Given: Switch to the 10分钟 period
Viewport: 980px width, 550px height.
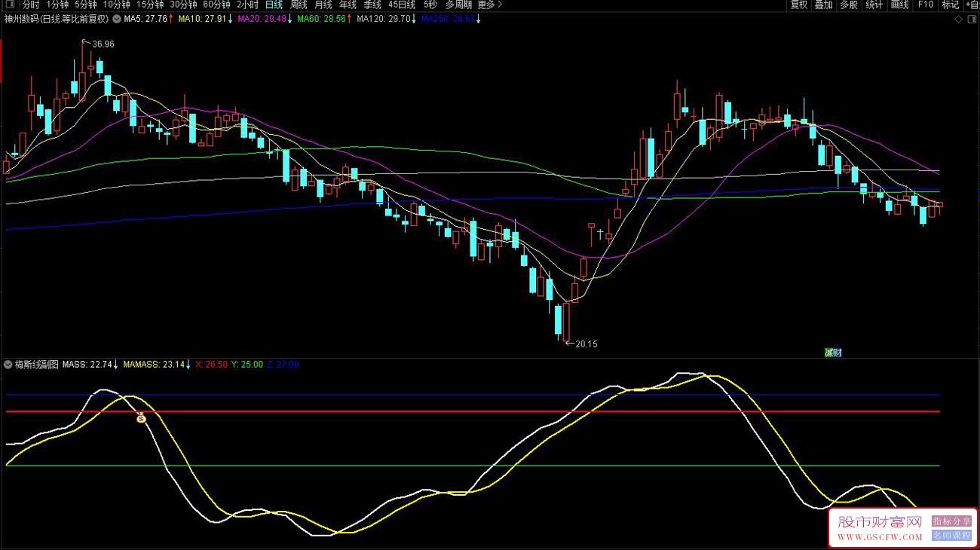Looking at the screenshot, I should (x=117, y=5).
